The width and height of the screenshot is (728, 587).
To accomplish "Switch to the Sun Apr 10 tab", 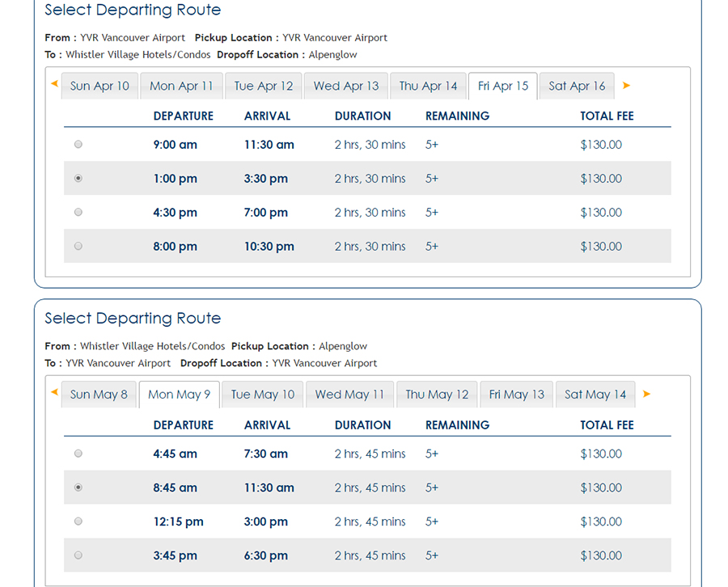I will [x=99, y=86].
